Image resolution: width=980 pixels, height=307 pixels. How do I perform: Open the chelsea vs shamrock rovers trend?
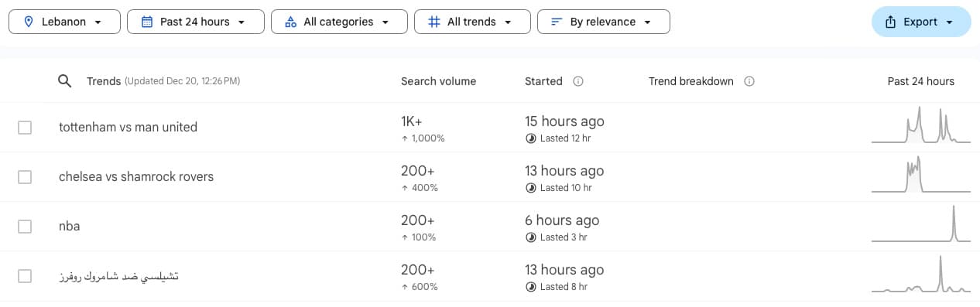136,176
